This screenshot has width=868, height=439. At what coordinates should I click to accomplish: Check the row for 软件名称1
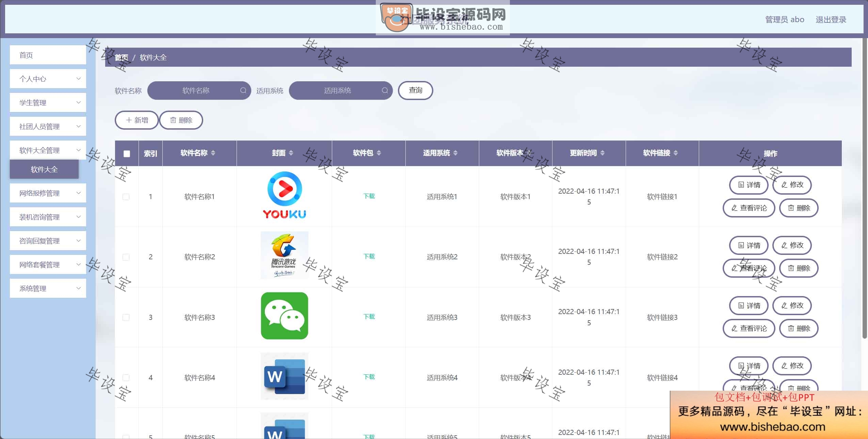[126, 197]
